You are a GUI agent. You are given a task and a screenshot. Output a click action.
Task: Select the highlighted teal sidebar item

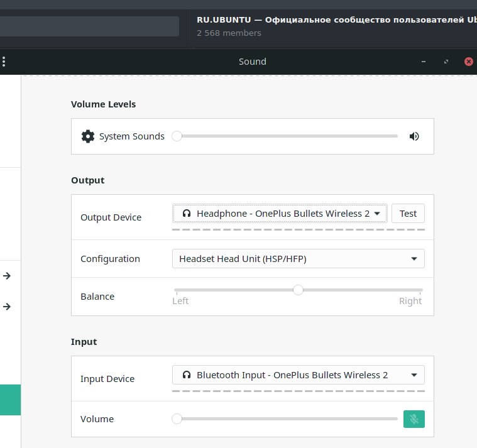(x=10, y=400)
